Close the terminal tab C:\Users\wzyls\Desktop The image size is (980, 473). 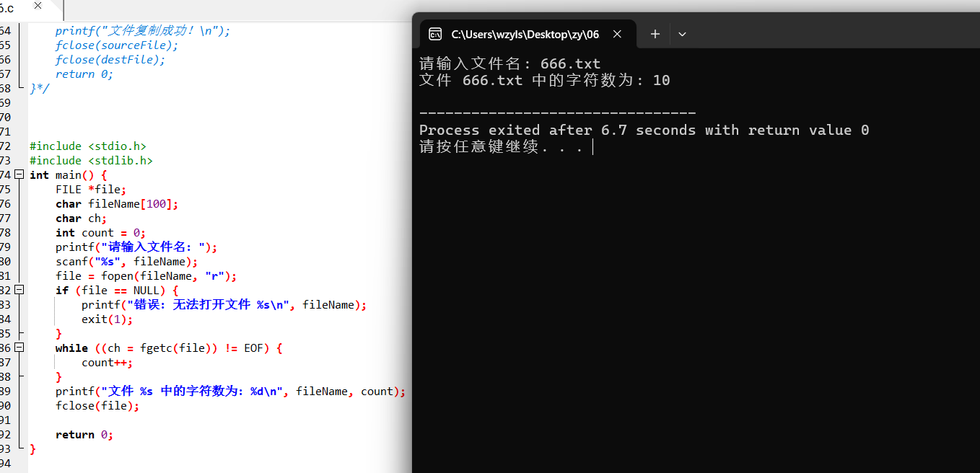click(x=617, y=34)
